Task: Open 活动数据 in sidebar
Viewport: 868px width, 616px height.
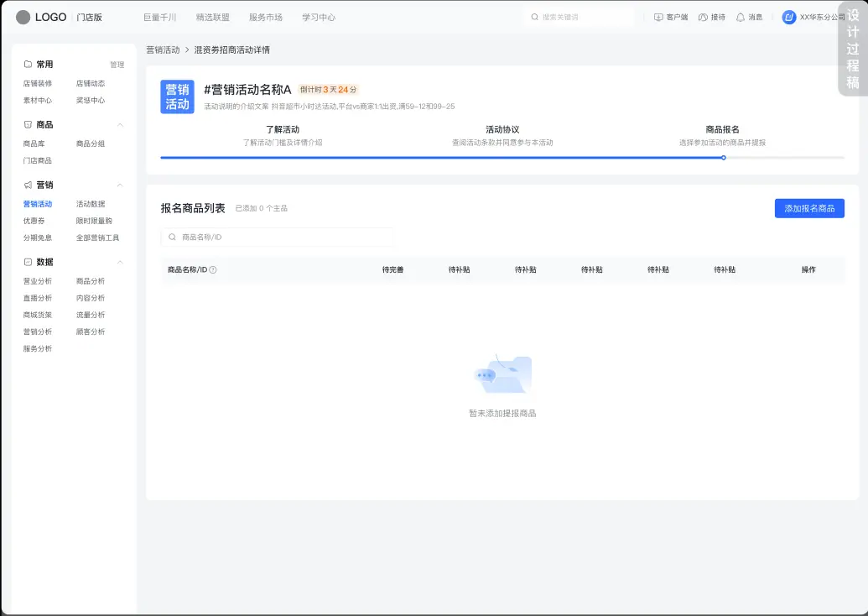Action: pos(91,204)
